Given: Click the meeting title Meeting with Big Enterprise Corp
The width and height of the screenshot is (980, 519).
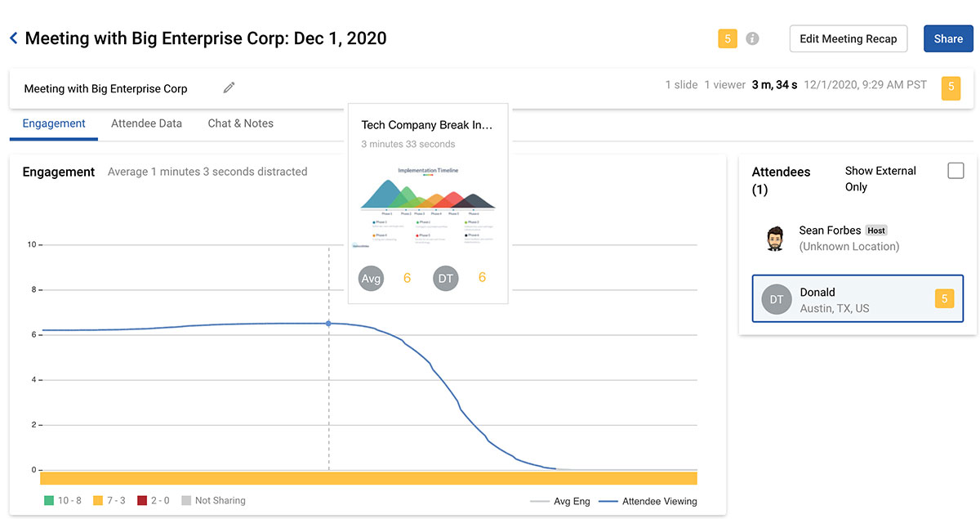Looking at the screenshot, I should pos(105,88).
